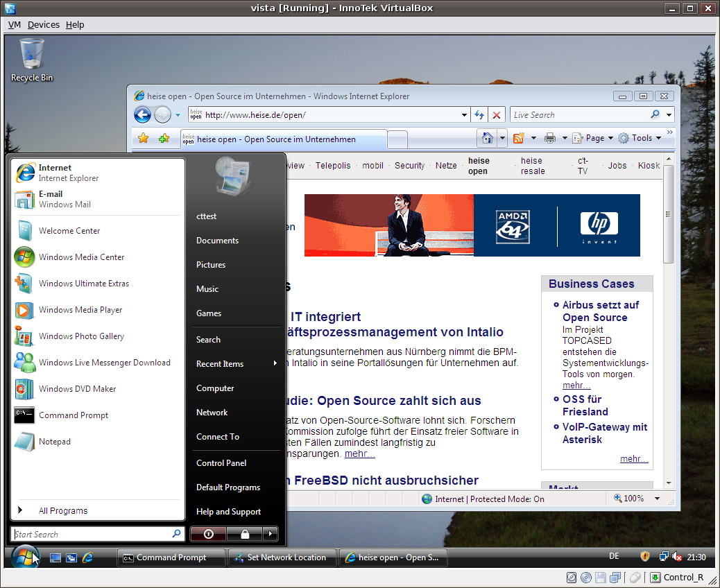This screenshot has height=588, width=720.
Task: Click the Start menu power button
Action: pyautogui.click(x=209, y=534)
